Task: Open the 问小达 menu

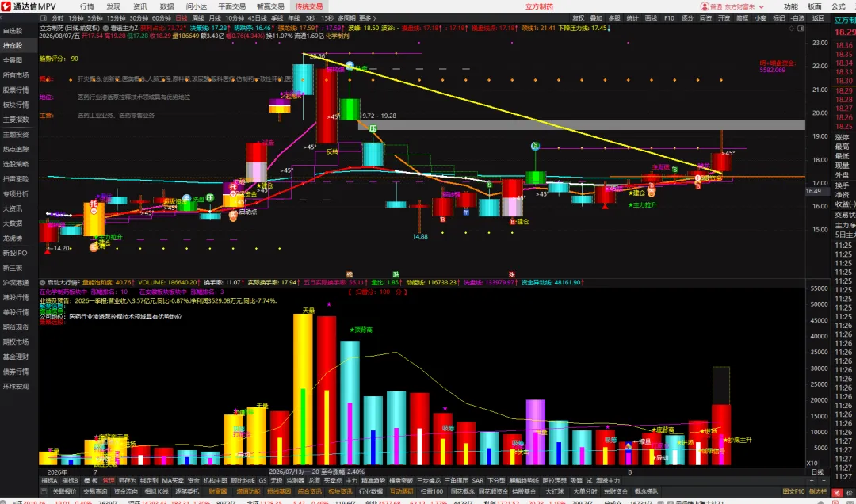Action: [x=196, y=6]
